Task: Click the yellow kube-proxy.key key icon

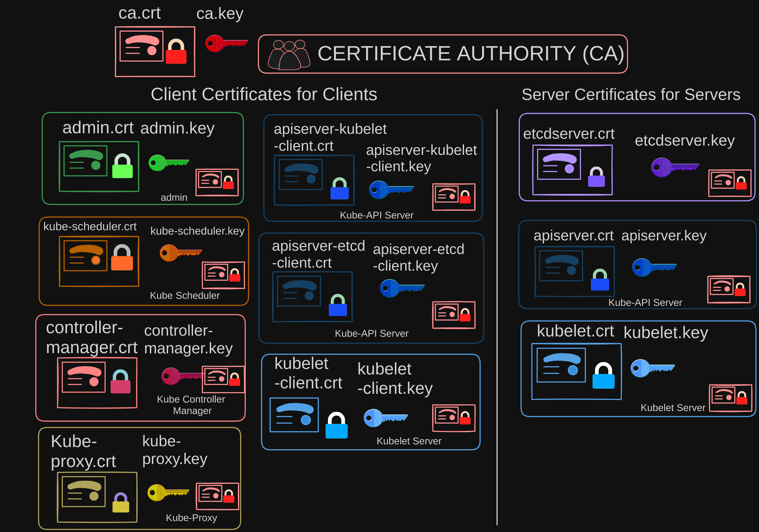Action: pos(168,492)
